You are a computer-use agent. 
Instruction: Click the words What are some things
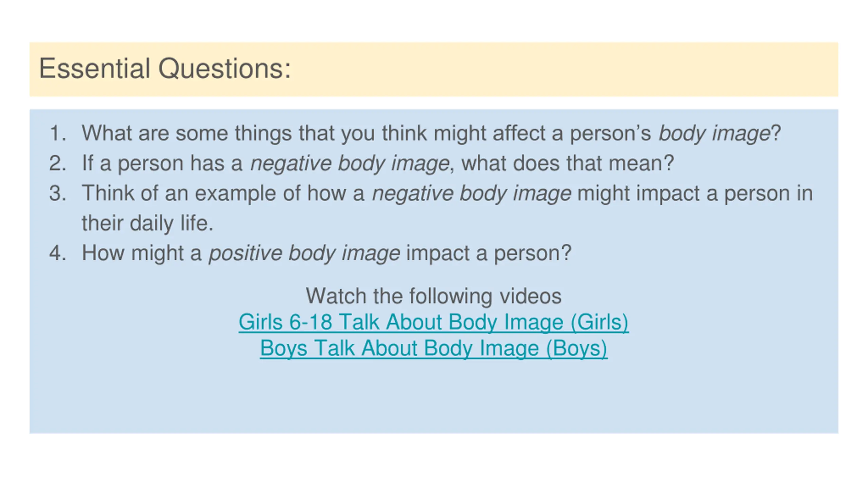point(186,133)
